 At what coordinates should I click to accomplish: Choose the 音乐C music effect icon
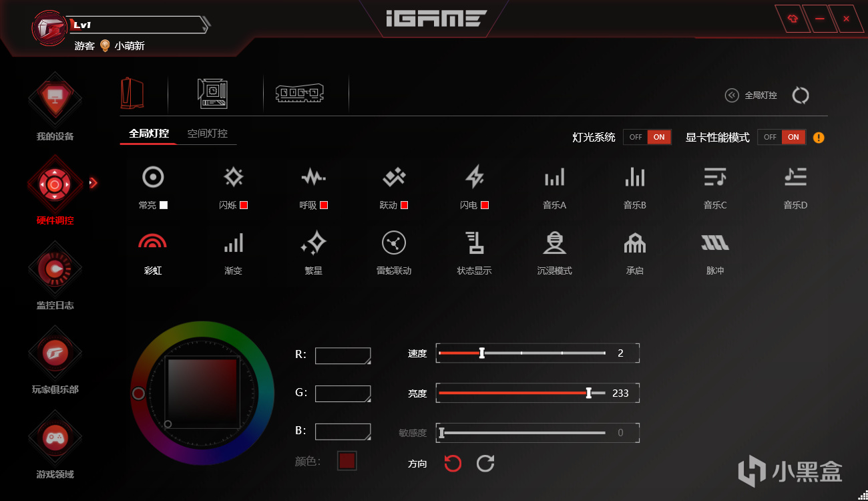click(715, 177)
